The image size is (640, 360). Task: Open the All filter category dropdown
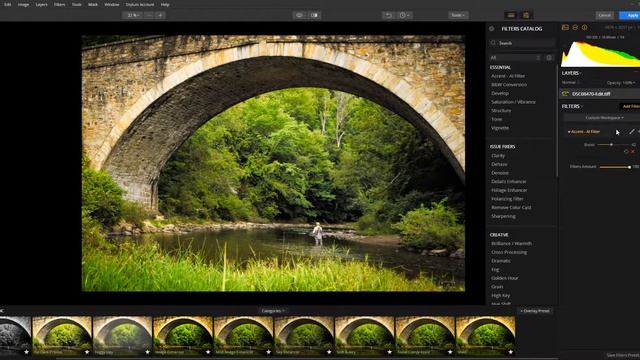tap(516, 58)
